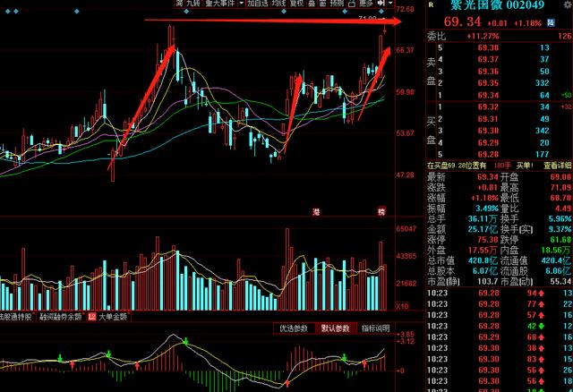Switch to the 陆股通持股 indicator tab

15,317
